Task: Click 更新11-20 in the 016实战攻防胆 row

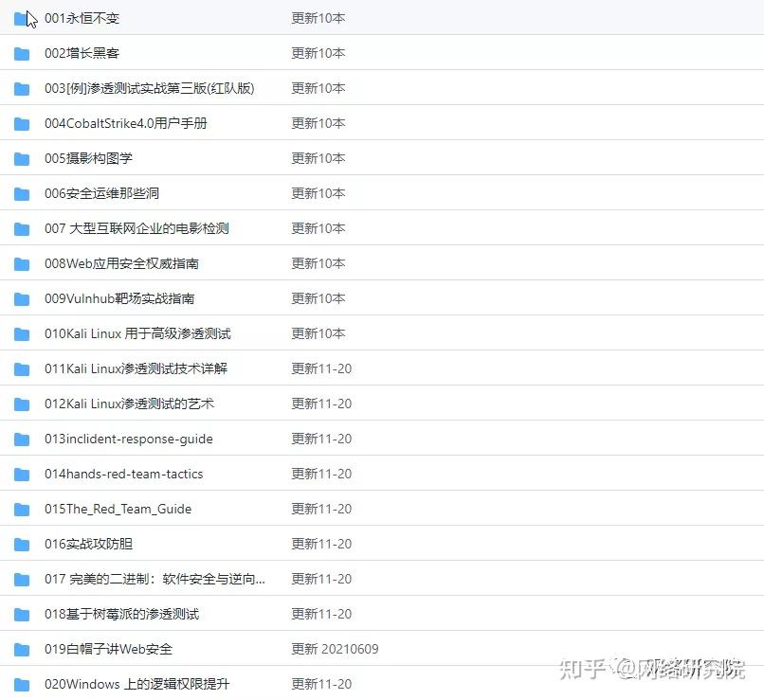Action: (x=321, y=544)
